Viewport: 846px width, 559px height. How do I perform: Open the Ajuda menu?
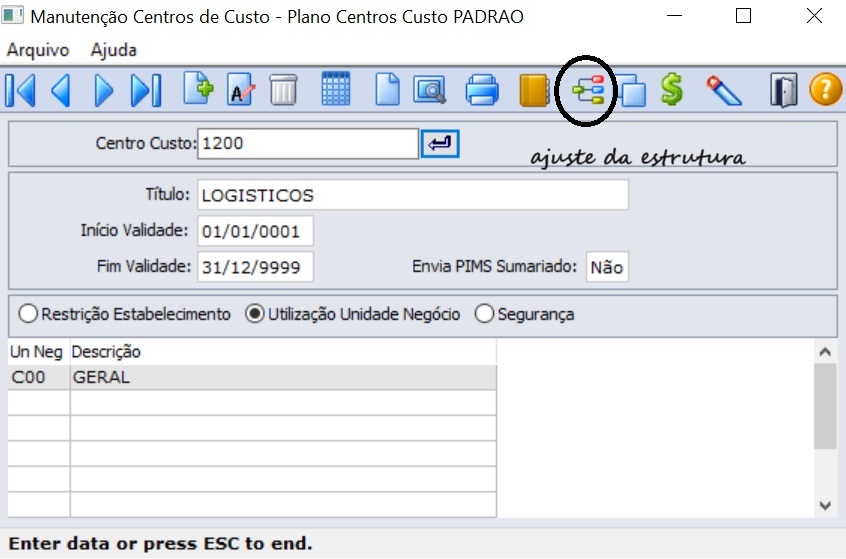pos(113,50)
